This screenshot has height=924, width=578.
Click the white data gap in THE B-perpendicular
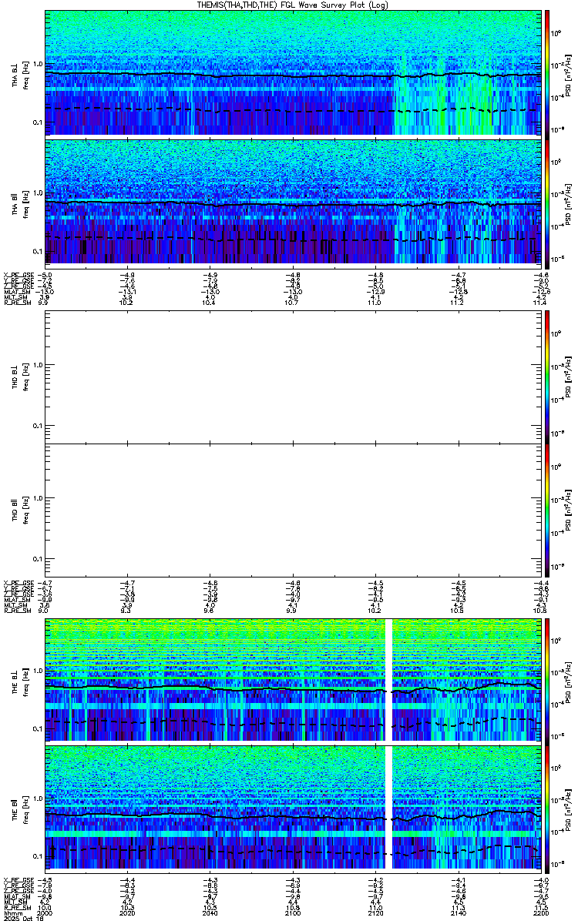point(388,680)
